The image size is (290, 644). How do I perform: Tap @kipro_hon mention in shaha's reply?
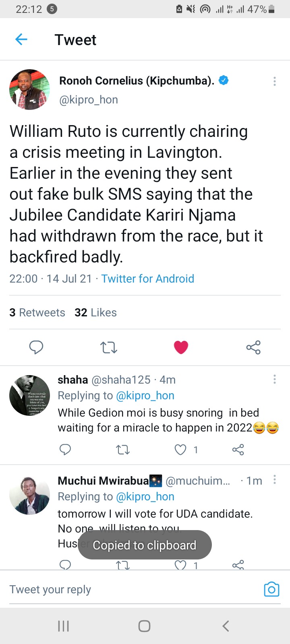pyautogui.click(x=145, y=396)
